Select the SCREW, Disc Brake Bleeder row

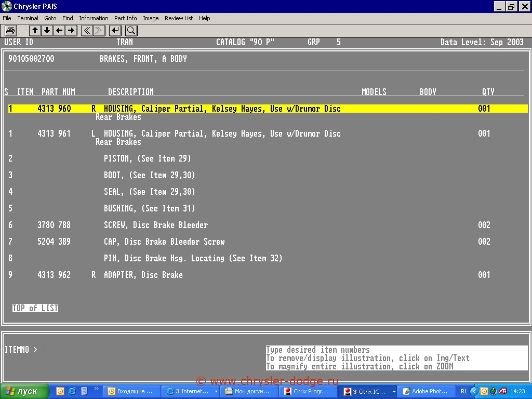(249, 225)
